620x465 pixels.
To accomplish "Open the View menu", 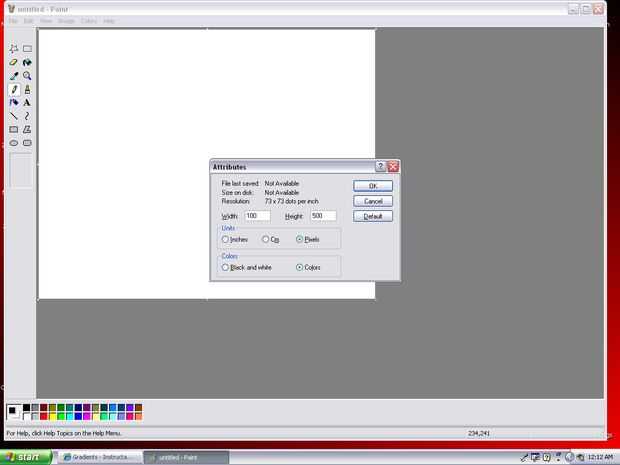I will click(46, 21).
